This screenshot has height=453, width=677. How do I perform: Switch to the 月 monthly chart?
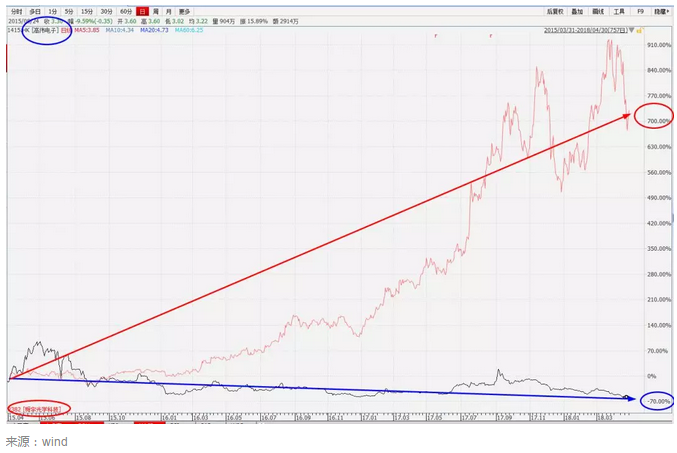coord(168,11)
